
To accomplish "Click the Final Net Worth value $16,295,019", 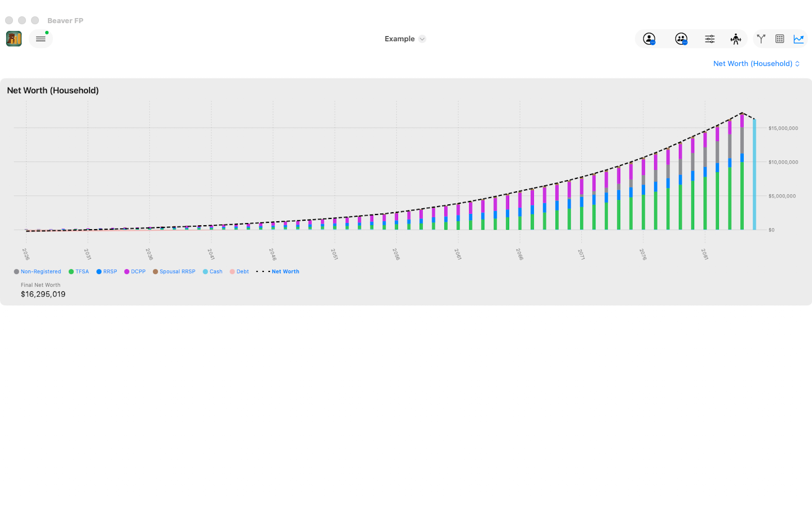I will coord(43,294).
